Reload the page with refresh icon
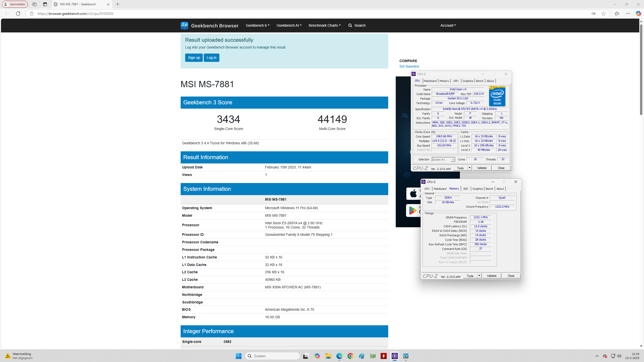This screenshot has height=362, width=644. [x=18, y=14]
